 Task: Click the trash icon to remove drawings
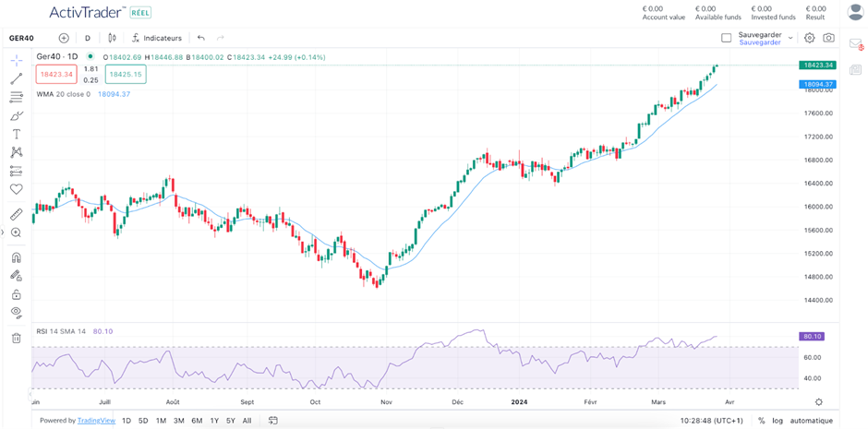click(x=16, y=339)
